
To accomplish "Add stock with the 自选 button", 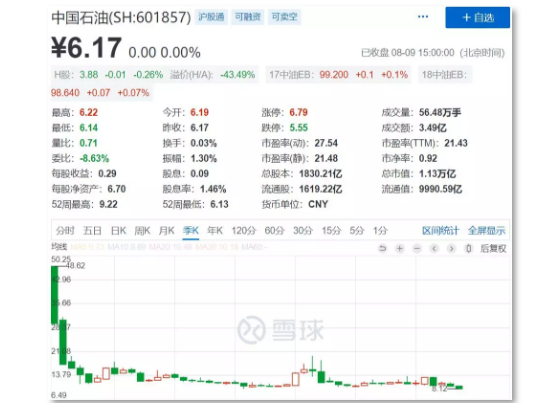I will pyautogui.click(x=477, y=17).
